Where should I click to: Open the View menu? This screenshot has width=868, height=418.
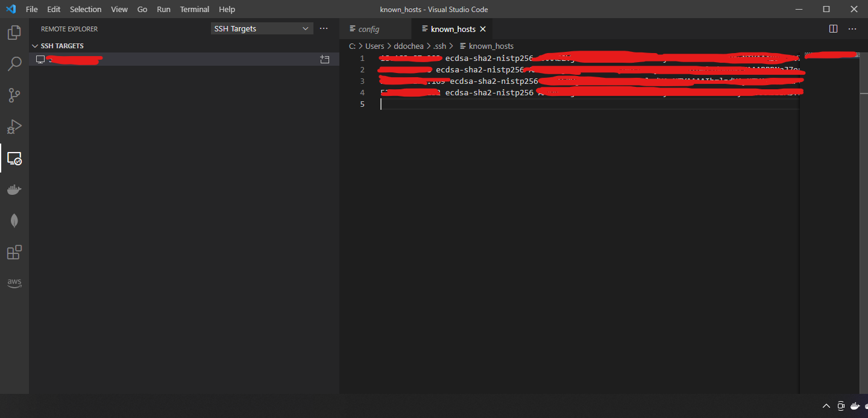pos(119,9)
